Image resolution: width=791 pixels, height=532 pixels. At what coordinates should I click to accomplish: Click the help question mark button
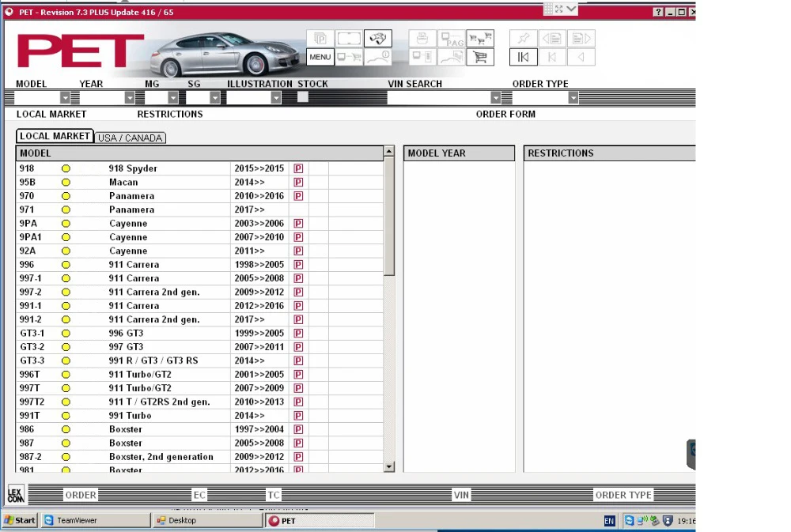(658, 12)
